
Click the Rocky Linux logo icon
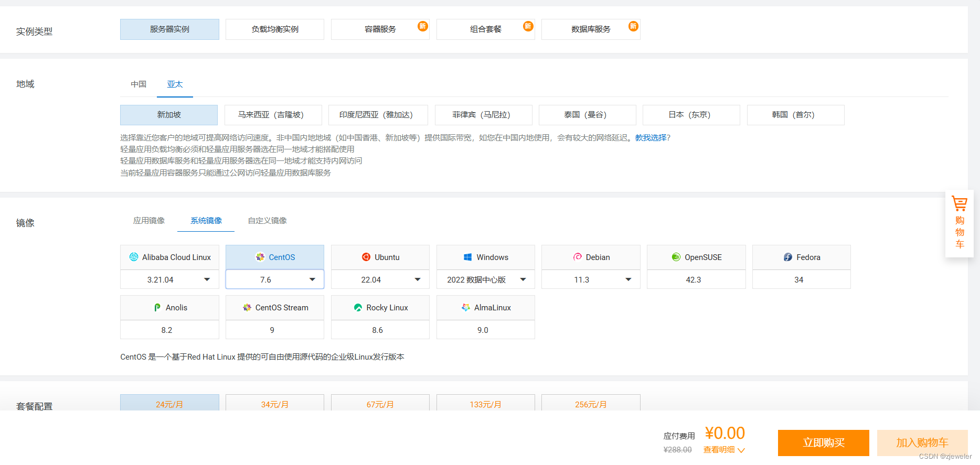(358, 307)
